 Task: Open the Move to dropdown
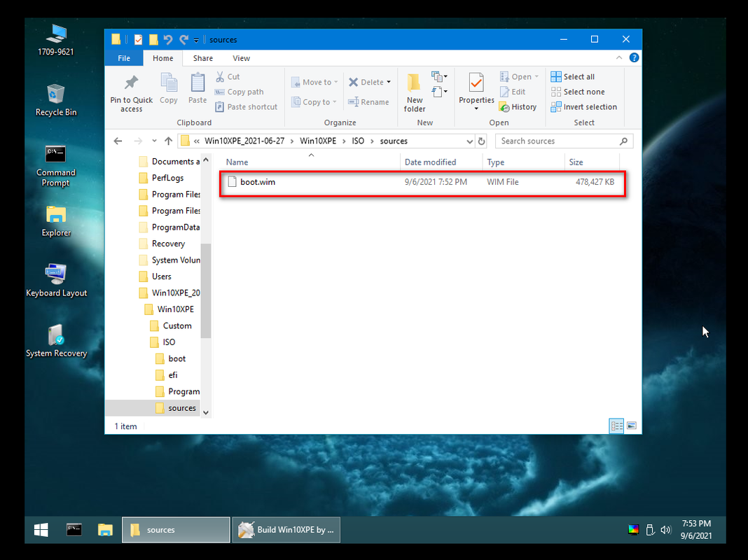[x=314, y=82]
